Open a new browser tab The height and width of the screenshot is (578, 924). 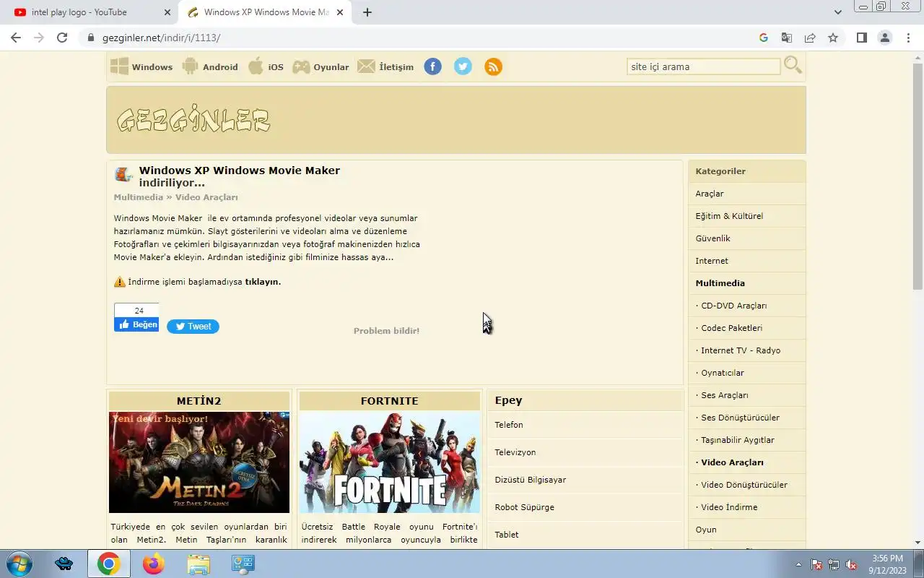tap(367, 12)
